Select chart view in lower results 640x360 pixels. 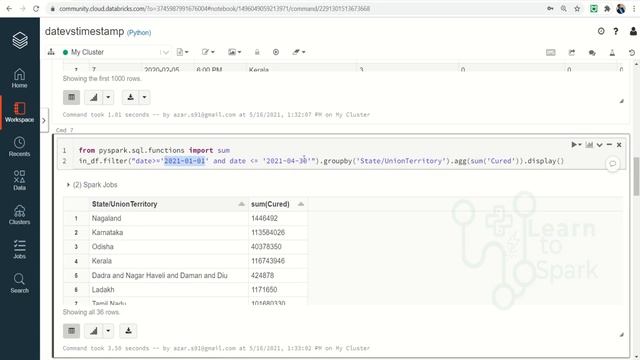[93, 331]
